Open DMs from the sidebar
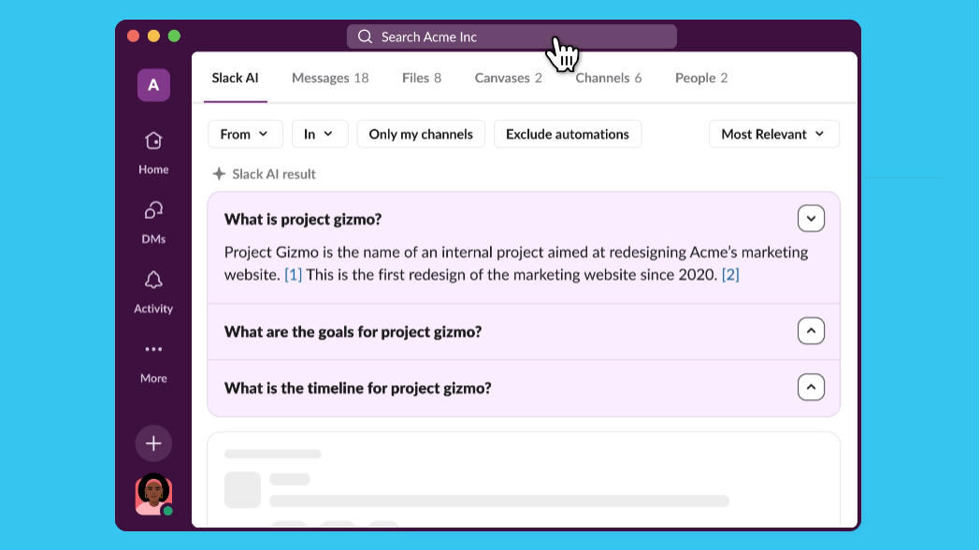Viewport: 980px width, 550px height. point(153,223)
